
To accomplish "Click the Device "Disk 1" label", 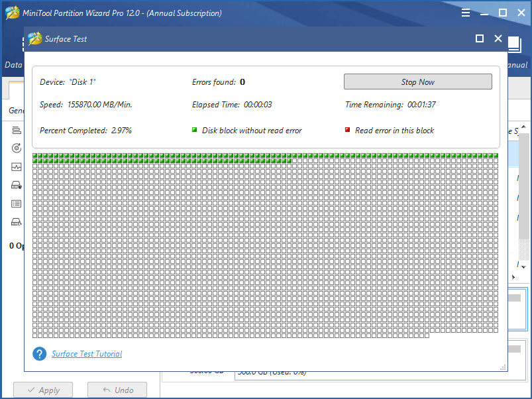I will coord(68,82).
